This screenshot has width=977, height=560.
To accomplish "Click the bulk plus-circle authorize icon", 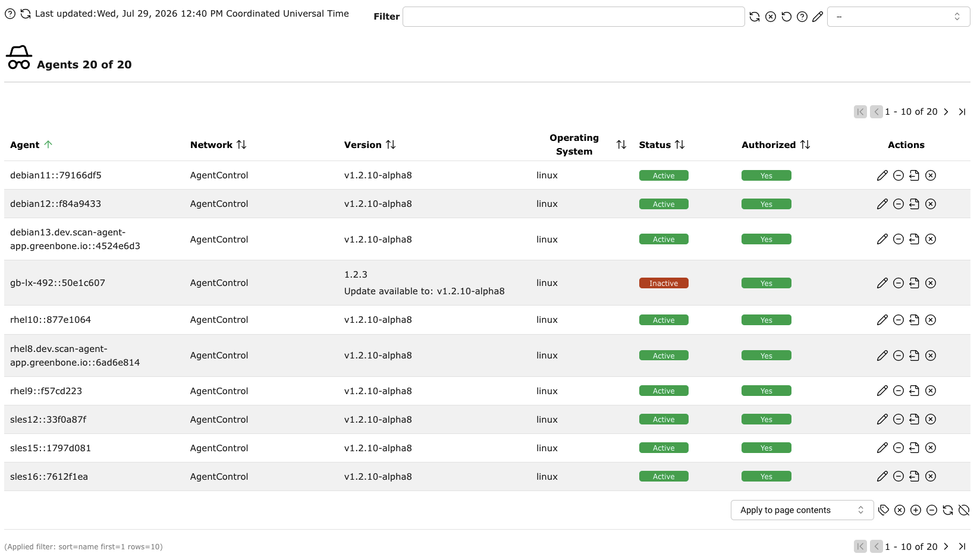I will (916, 510).
